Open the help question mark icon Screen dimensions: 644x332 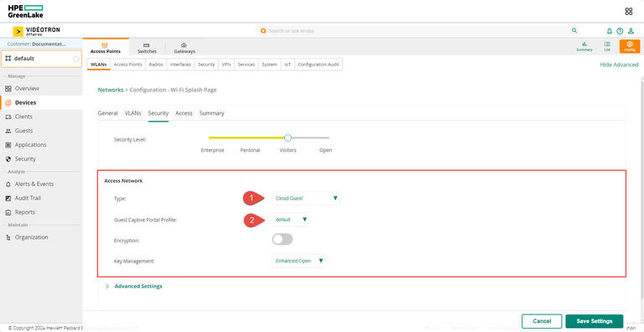[x=620, y=31]
